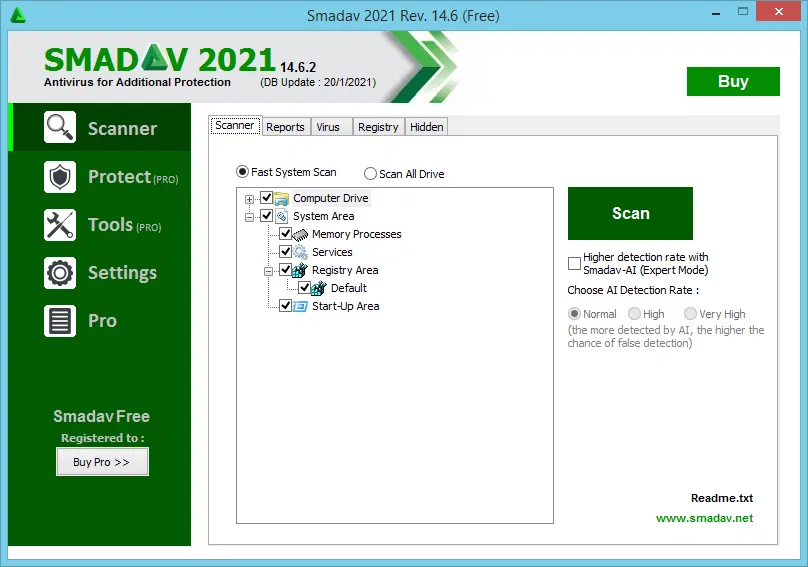This screenshot has height=567, width=808.
Task: Click the Start-Up Area window icon
Action: point(300,306)
